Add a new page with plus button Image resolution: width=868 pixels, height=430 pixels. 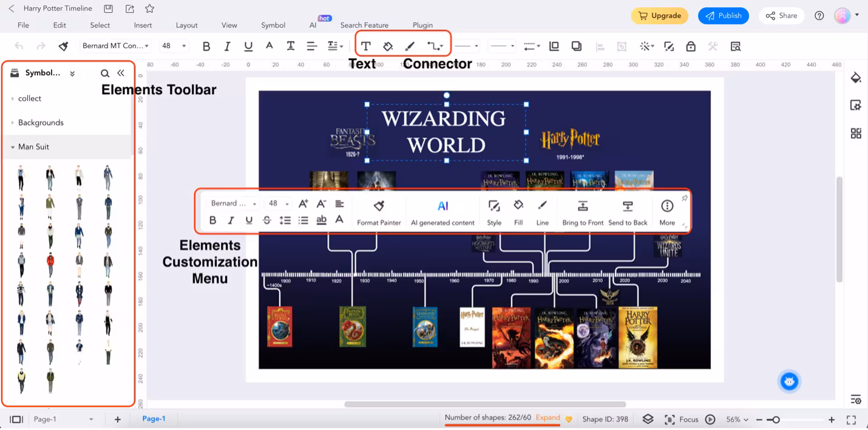(118, 419)
